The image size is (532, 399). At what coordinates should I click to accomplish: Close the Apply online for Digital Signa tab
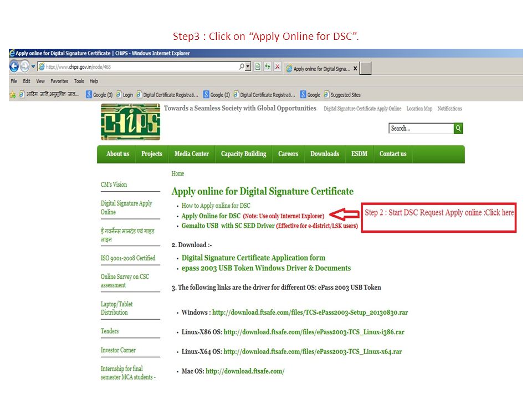[355, 69]
